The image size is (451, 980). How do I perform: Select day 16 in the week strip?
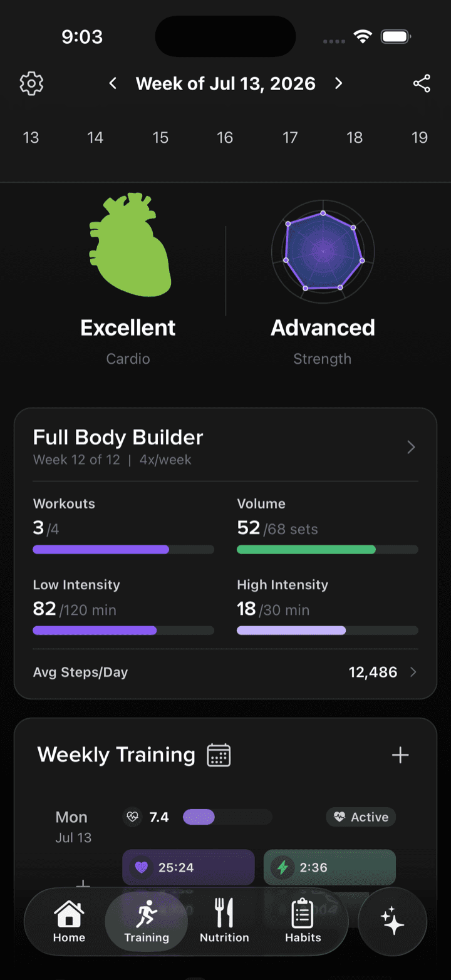tap(225, 138)
